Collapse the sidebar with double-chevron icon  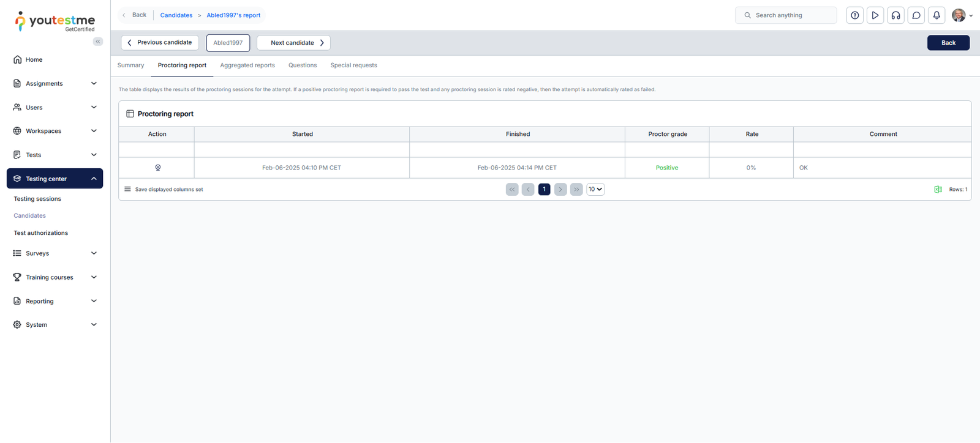pos(98,42)
